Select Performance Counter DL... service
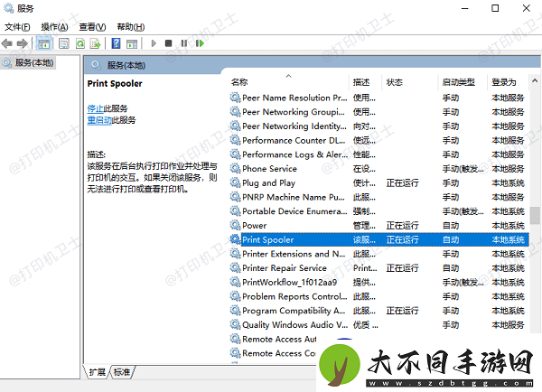 click(294, 140)
